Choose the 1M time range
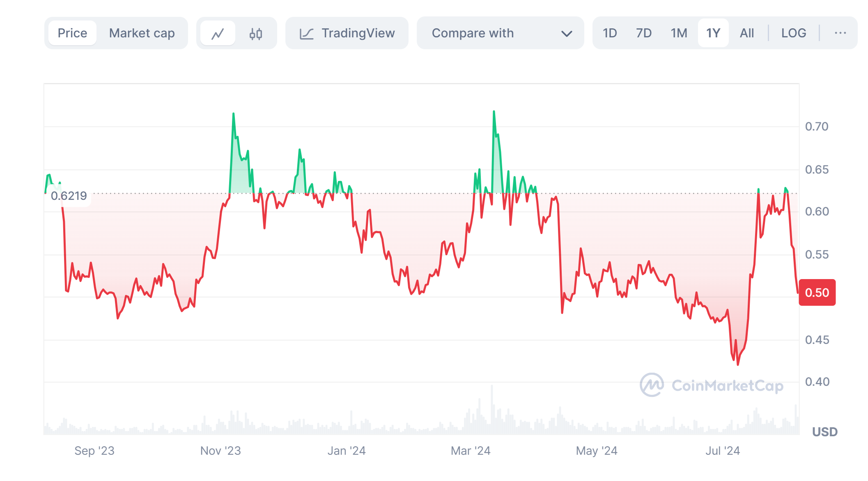This screenshot has width=868, height=481. click(x=679, y=33)
